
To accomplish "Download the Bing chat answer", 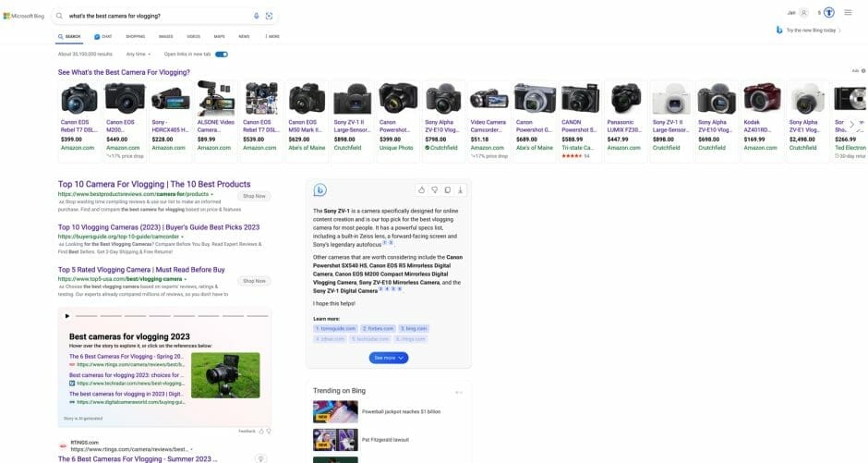I will [460, 189].
